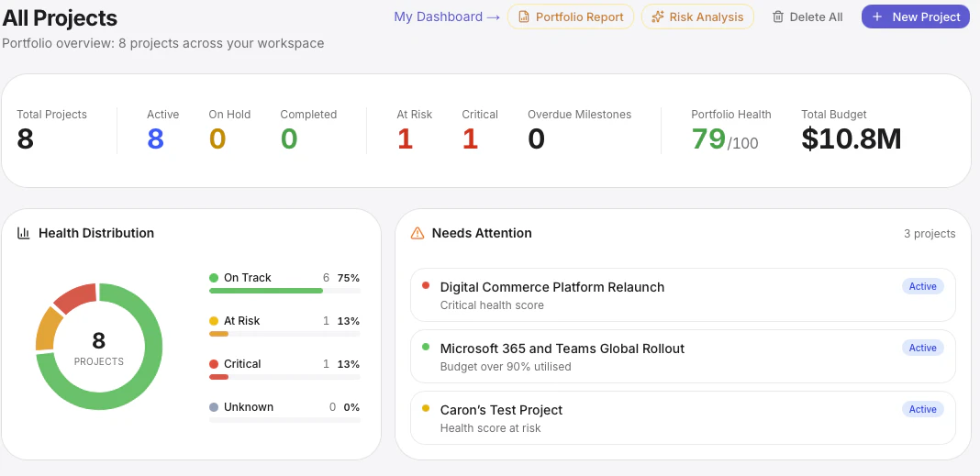
Task: Click the At Risk stat number
Action: click(x=405, y=138)
